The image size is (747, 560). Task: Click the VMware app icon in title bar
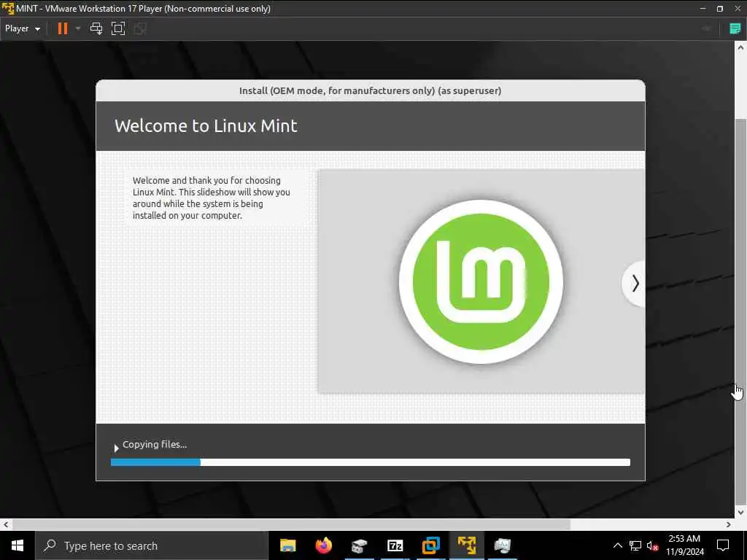(x=7, y=9)
